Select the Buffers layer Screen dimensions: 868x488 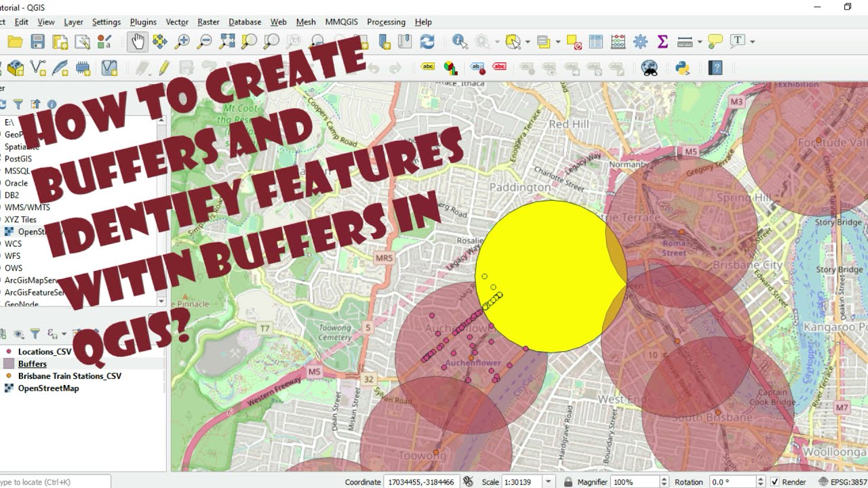tap(33, 364)
